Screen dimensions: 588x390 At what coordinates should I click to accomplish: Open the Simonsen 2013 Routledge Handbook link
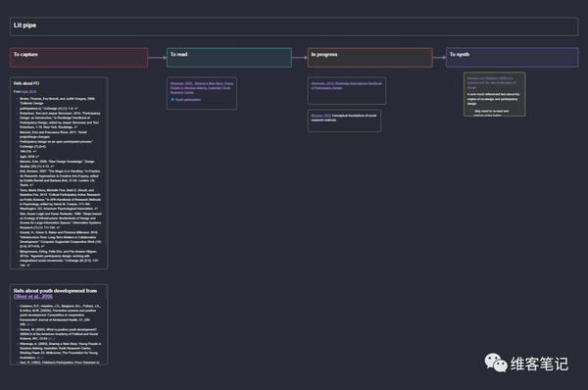(347, 85)
